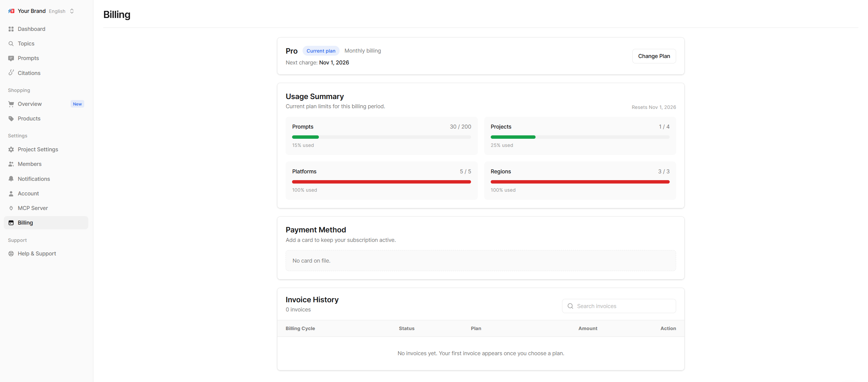Click the Payment Method heading

tap(315, 230)
